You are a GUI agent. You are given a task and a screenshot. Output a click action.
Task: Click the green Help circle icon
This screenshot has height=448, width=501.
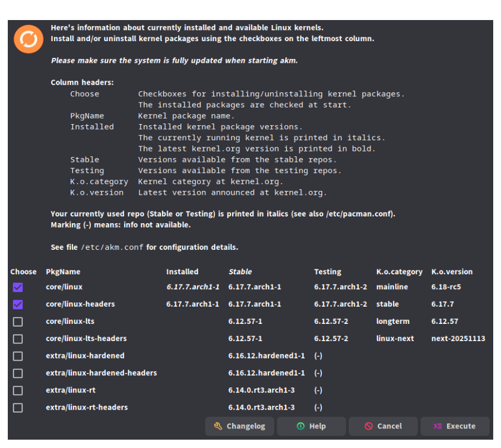[x=301, y=426]
